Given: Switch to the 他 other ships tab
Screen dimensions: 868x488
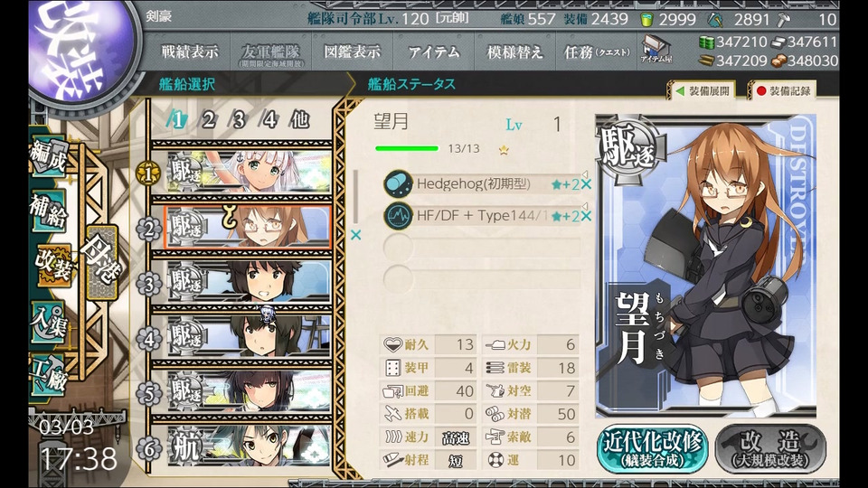Looking at the screenshot, I should click(299, 119).
